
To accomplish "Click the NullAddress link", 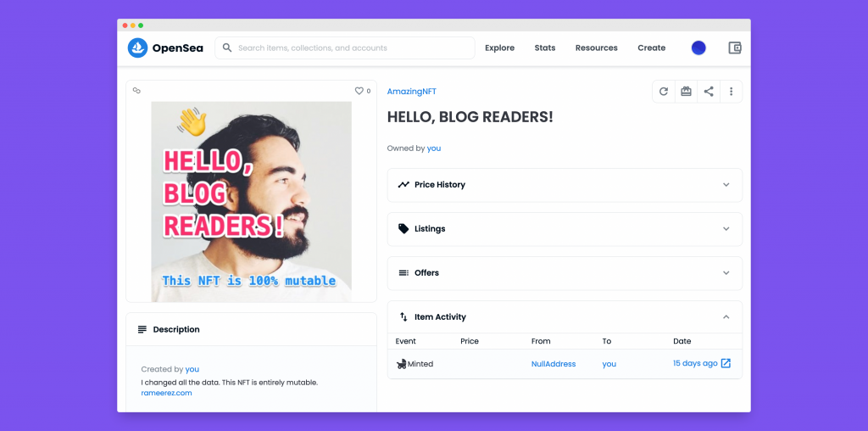I will coord(554,364).
